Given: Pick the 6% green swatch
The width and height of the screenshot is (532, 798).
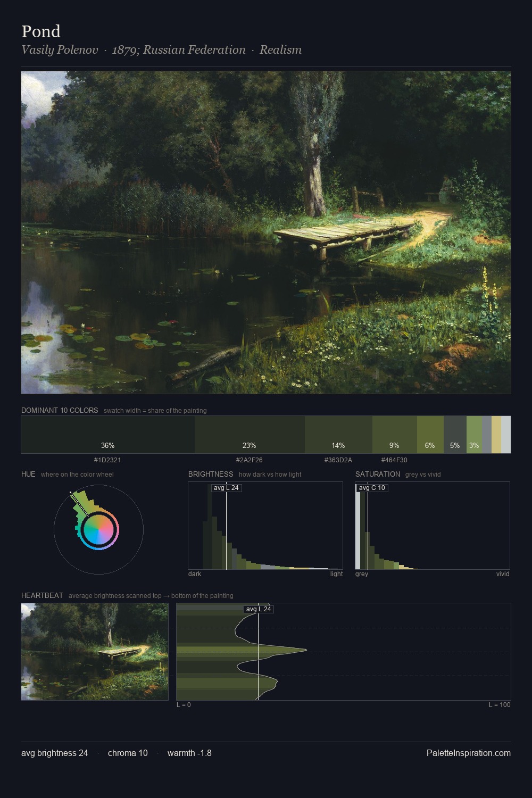Looking at the screenshot, I should click(430, 435).
